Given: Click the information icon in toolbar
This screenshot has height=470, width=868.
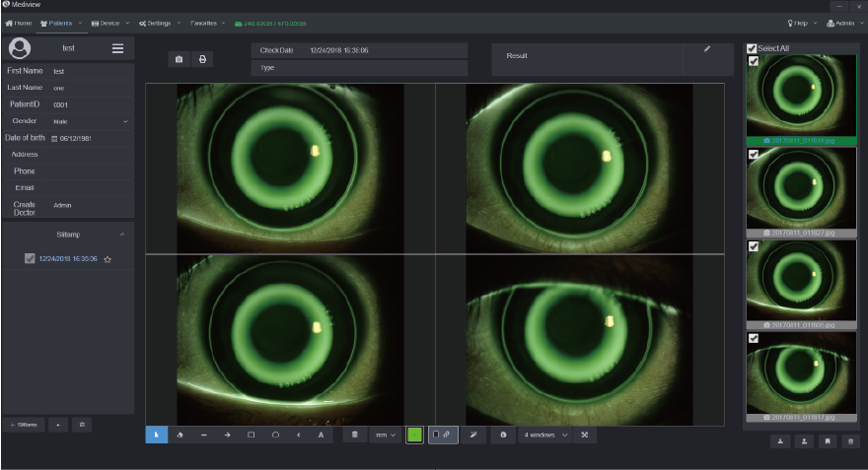Looking at the screenshot, I should pos(503,435).
